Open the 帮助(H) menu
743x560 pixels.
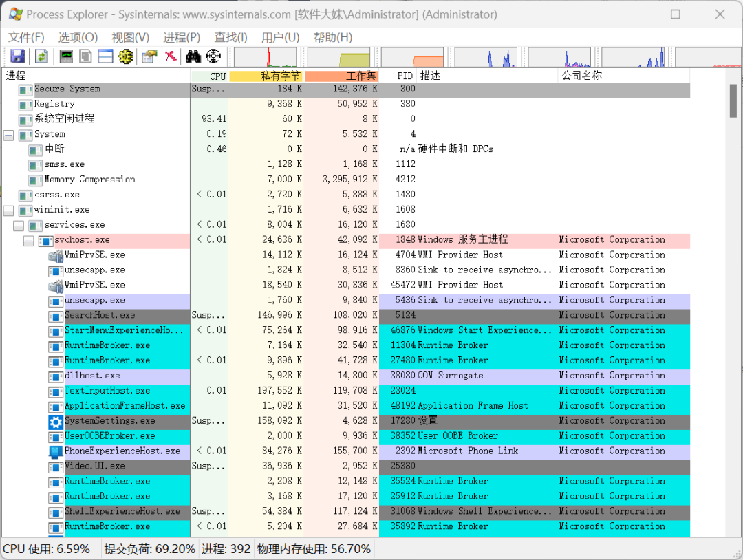[x=333, y=37]
